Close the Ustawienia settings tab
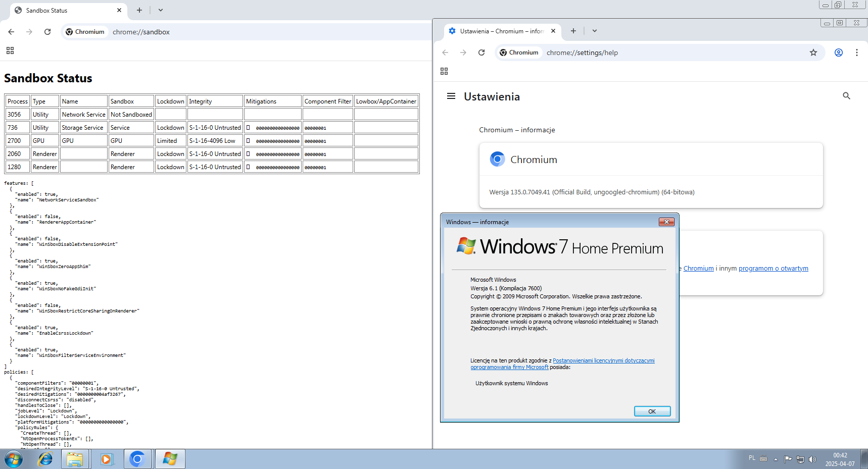This screenshot has height=469, width=868. point(553,31)
